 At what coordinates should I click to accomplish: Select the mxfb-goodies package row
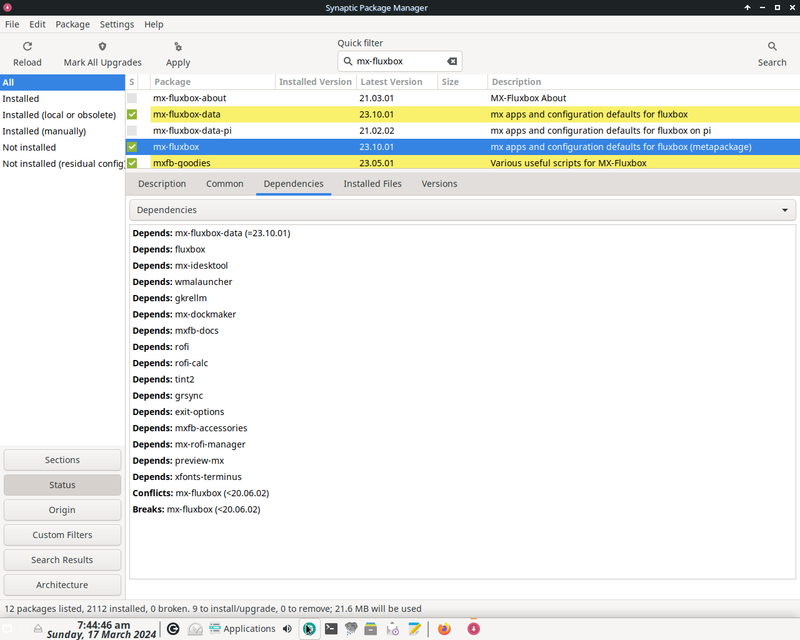(x=462, y=163)
